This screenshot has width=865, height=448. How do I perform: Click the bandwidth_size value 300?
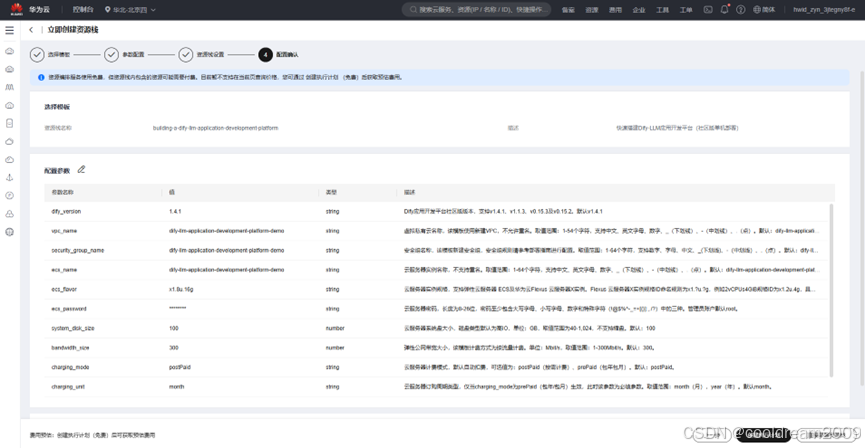coord(173,348)
